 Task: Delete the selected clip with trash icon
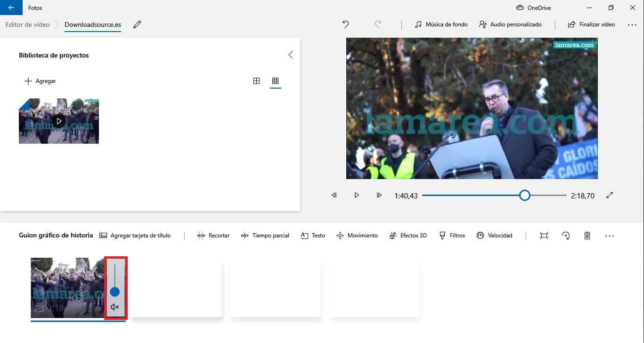(587, 236)
